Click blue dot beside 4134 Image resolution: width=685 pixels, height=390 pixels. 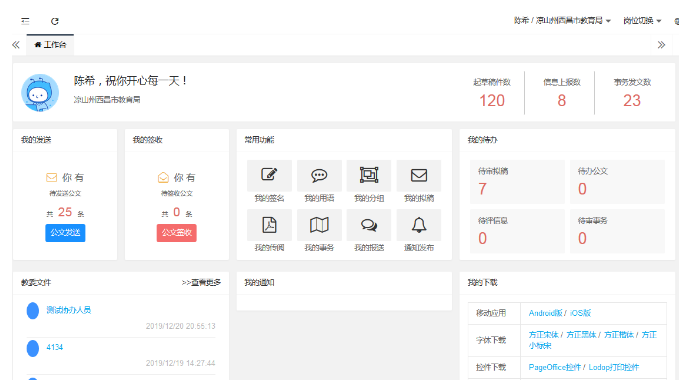pyautogui.click(x=33, y=348)
